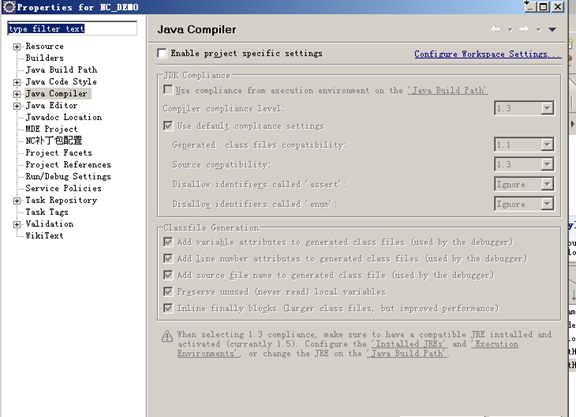Toggle Preserve unused local variables checkbox
The height and width of the screenshot is (417, 576).
pos(168,291)
